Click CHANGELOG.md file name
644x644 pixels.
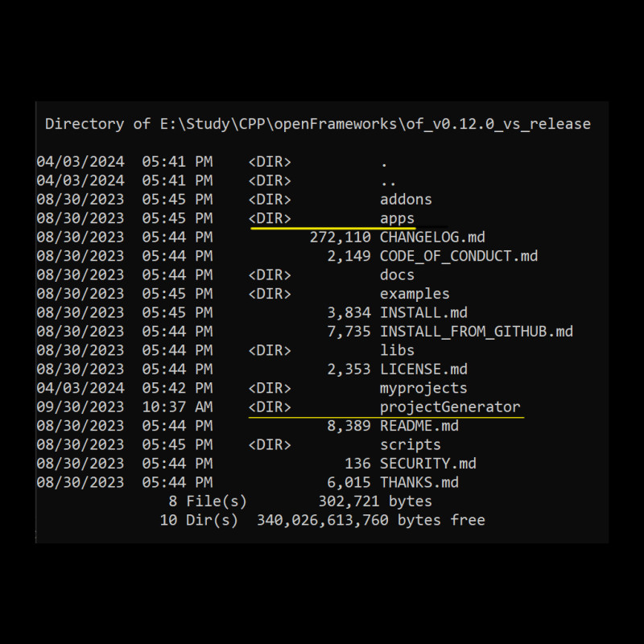[x=432, y=237]
